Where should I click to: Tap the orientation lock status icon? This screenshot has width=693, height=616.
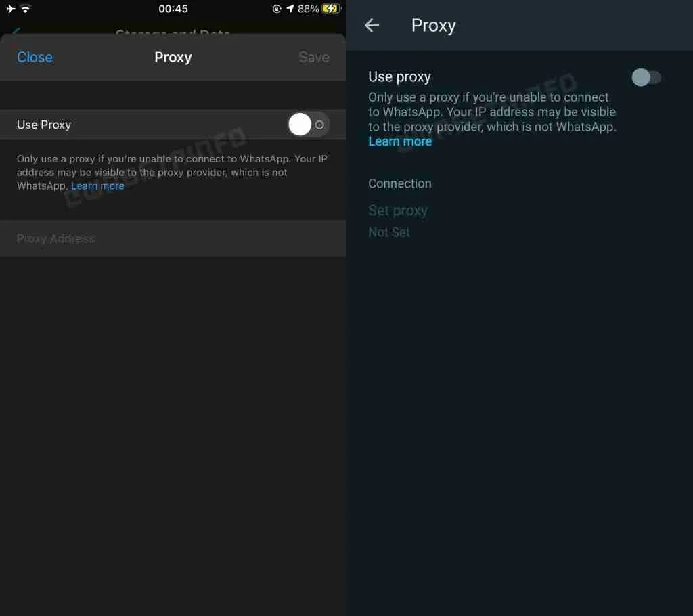pos(277,9)
